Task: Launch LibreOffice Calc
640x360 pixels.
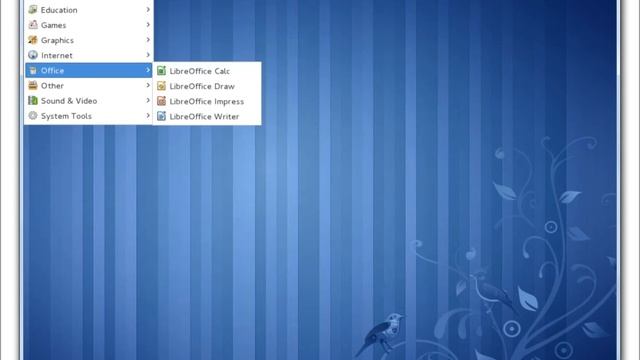Action: [207, 71]
